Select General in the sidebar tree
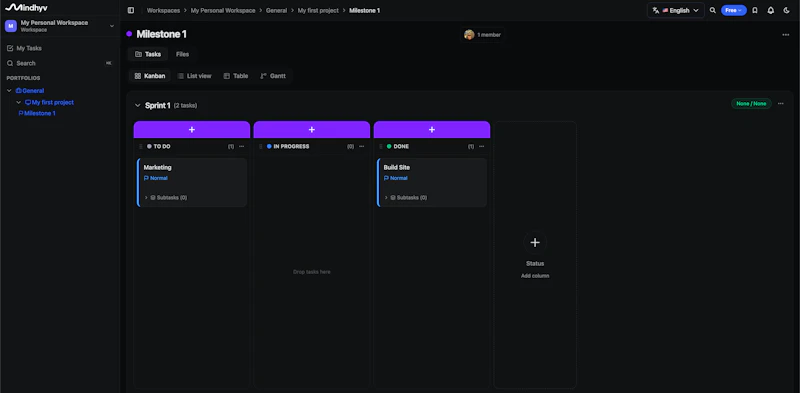 pos(30,91)
